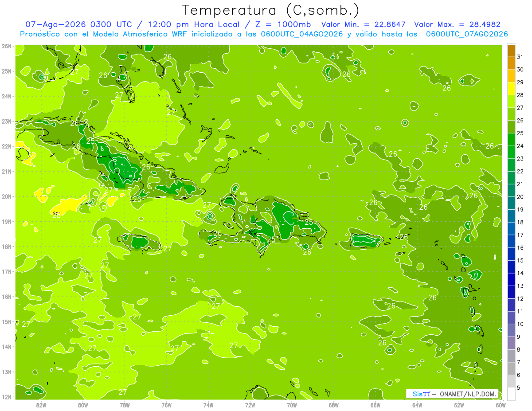The height and width of the screenshot is (411, 532).
Task: Click the "Valor Max. = 28.4982" readout
Action: click(458, 24)
